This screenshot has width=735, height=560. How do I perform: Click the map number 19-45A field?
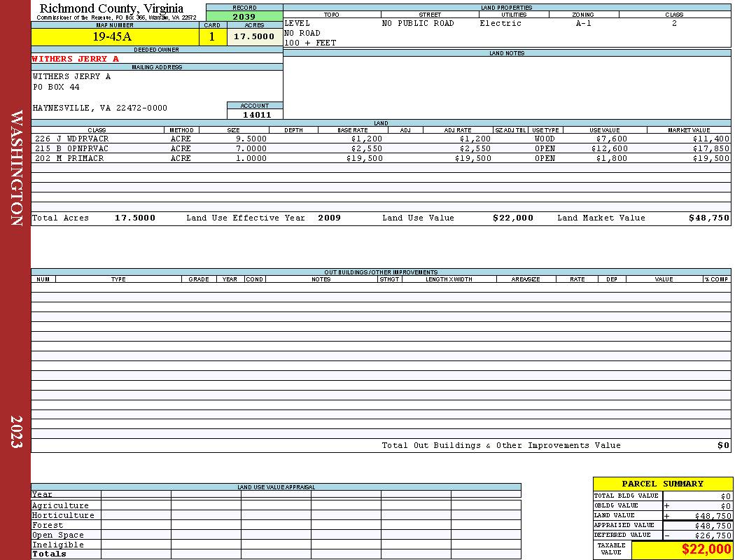115,37
